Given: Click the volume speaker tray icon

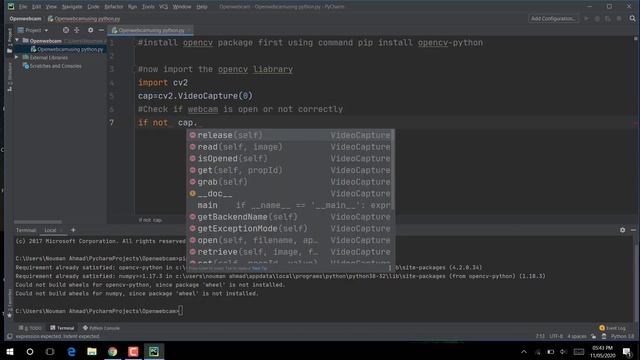Looking at the screenshot, I should tap(563, 352).
